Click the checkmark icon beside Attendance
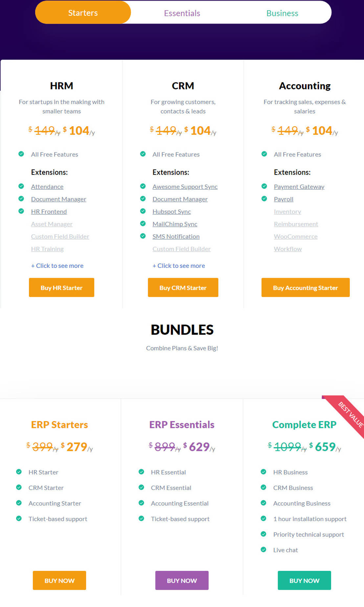 pos(21,186)
